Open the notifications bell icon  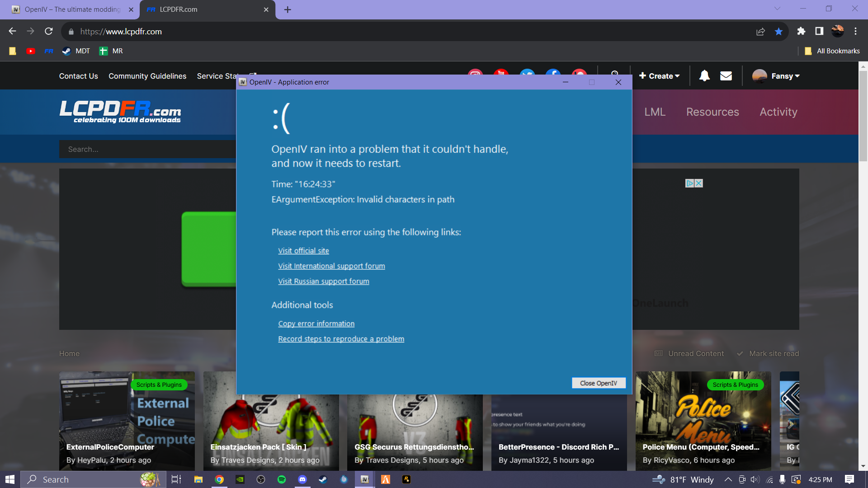click(704, 76)
